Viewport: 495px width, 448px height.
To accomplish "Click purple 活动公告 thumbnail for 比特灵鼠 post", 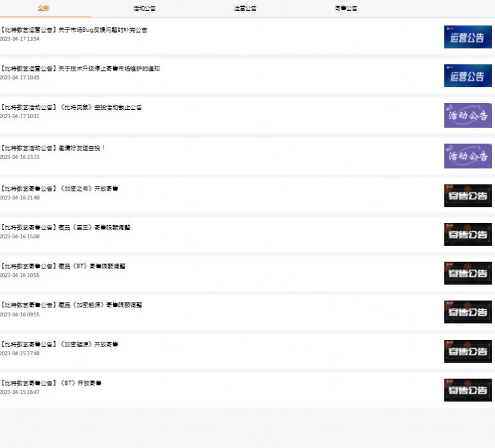I will click(467, 116).
